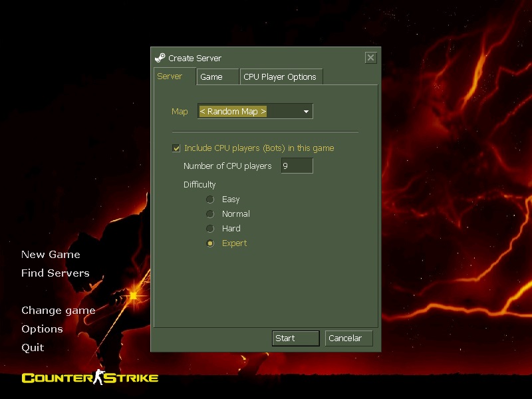The width and height of the screenshot is (532, 399).
Task: Click the Map label
Action: (180, 112)
